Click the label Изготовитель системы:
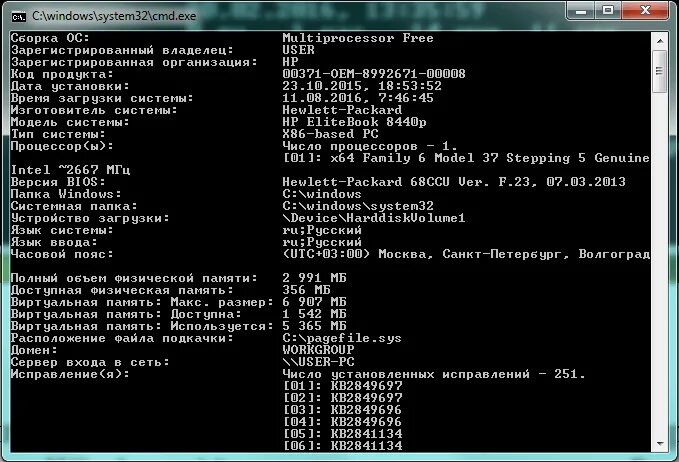The width and height of the screenshot is (679, 462). (x=94, y=110)
